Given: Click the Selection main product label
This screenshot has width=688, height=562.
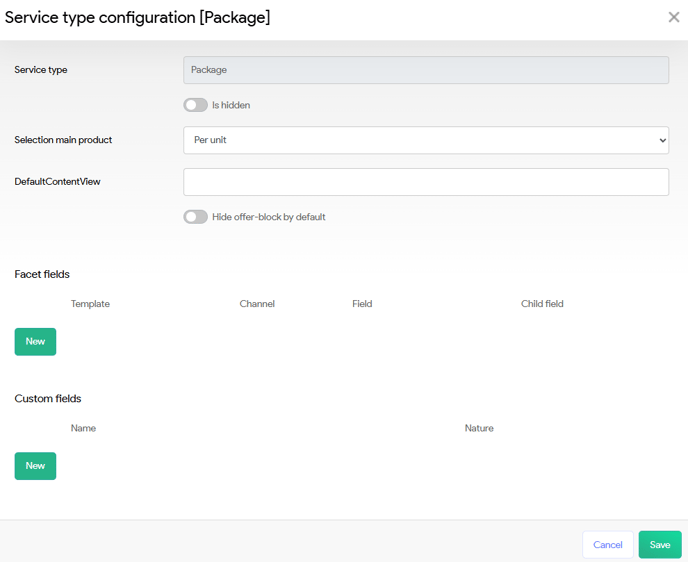Looking at the screenshot, I should pos(63,140).
